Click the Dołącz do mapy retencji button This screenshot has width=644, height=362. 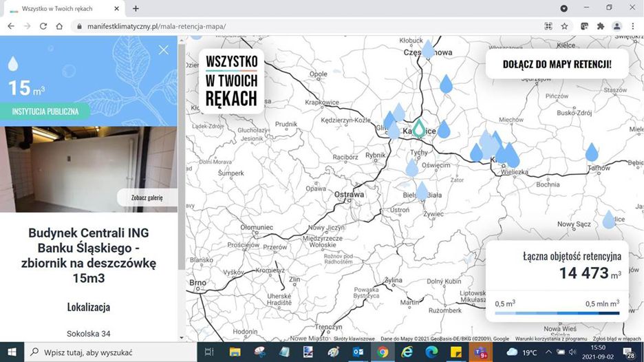tap(557, 64)
